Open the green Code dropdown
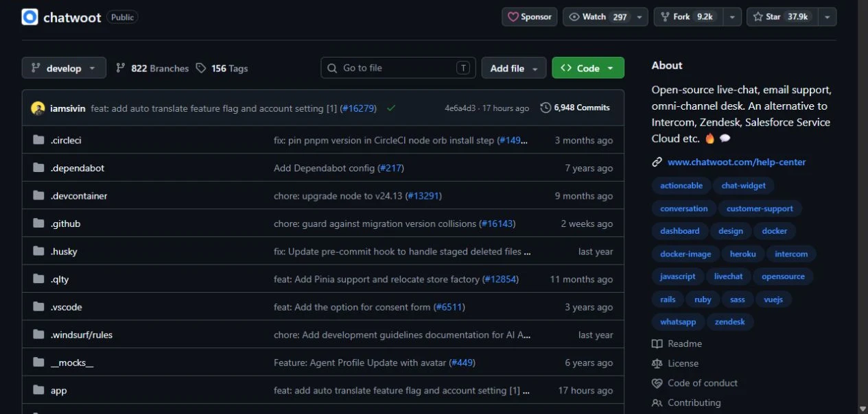Screen dimensions: 868x414 tap(588, 68)
